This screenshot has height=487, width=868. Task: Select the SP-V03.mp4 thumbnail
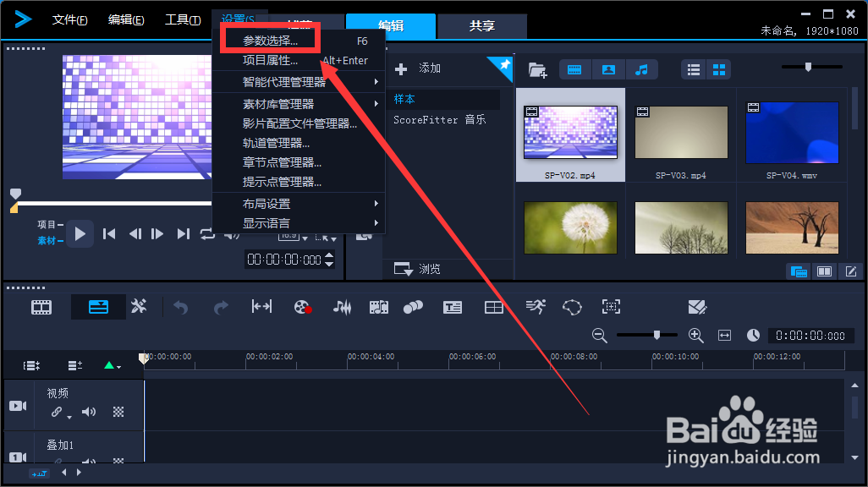point(681,134)
